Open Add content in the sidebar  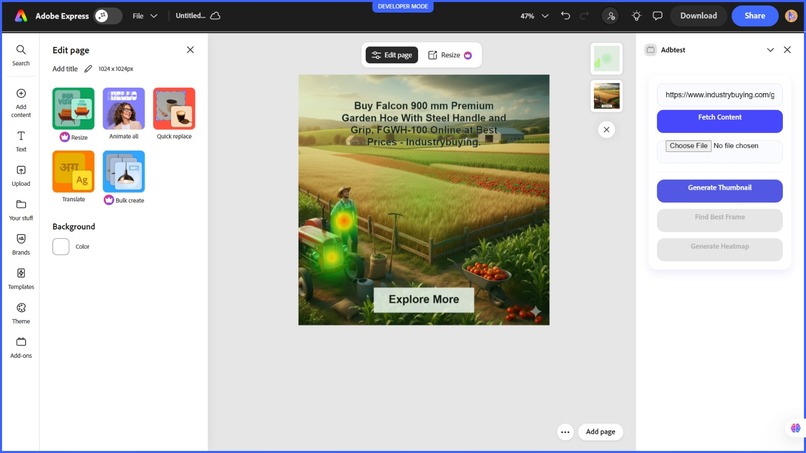pyautogui.click(x=21, y=103)
